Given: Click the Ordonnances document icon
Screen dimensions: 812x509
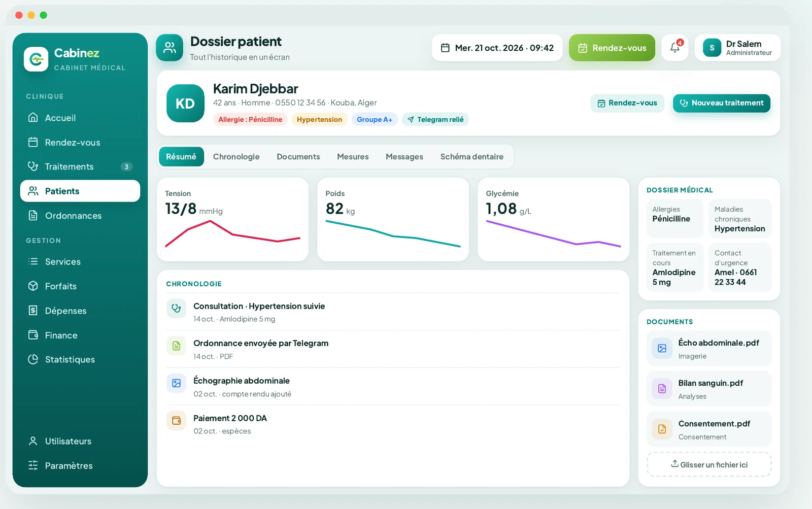Looking at the screenshot, I should click(33, 216).
